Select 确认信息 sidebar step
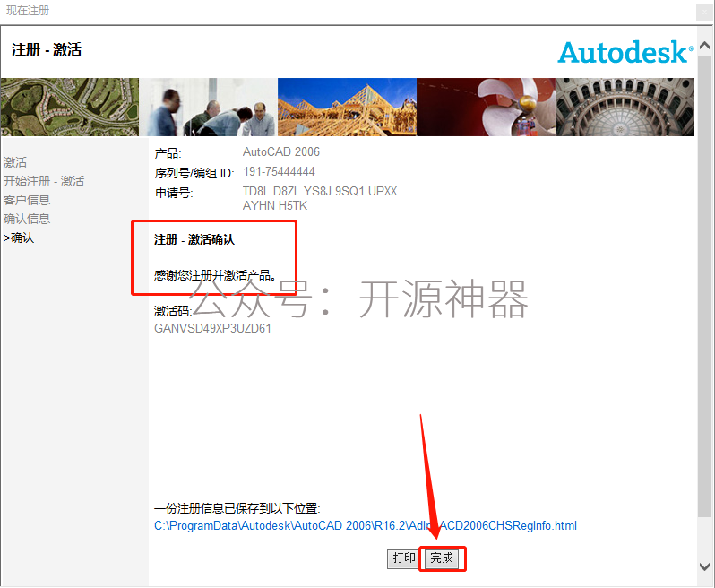Screen dimensions: 715x588 coord(27,219)
